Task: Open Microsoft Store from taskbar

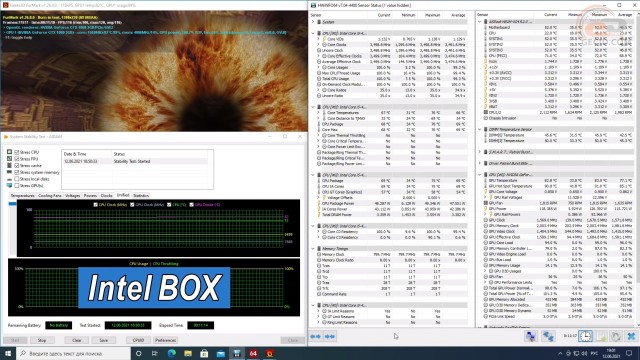Action: pyautogui.click(x=204, y=353)
